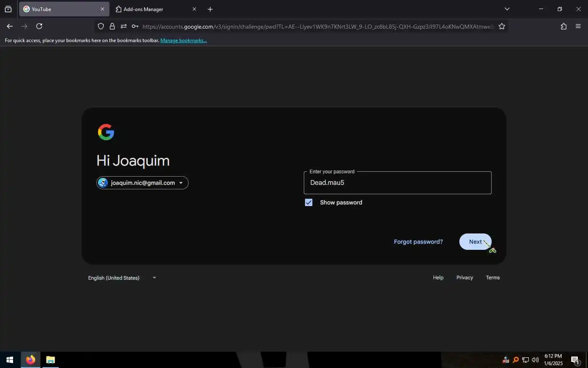Screen dimensions: 588x368
Task: Click the Firefox taskbar icon
Action: click(31, 360)
